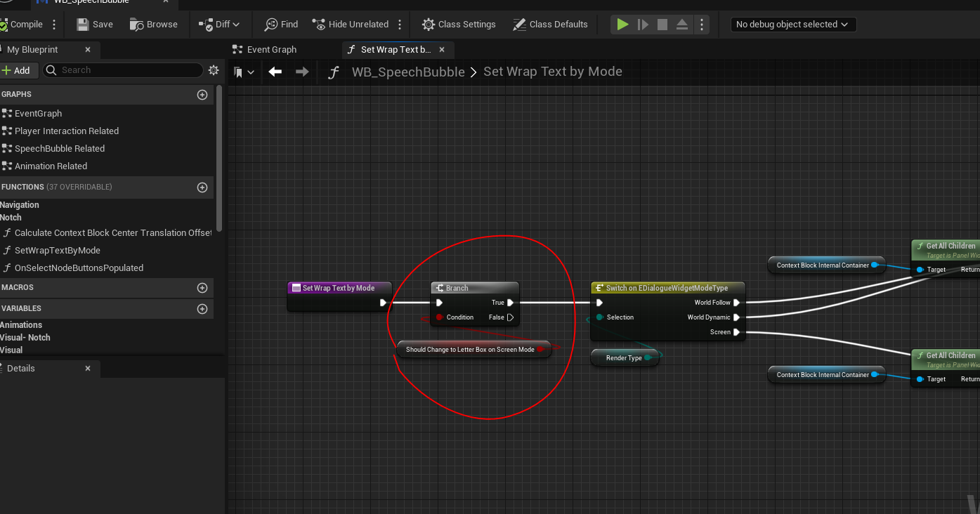Click the frame skip button

coord(643,25)
